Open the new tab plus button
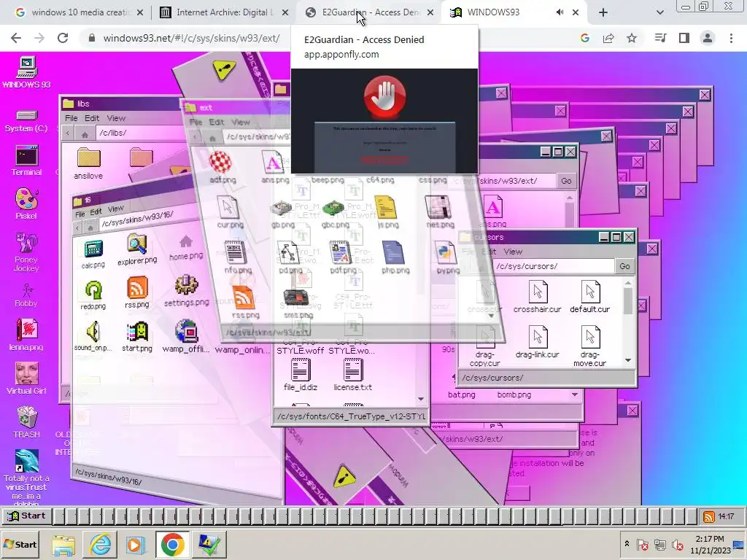Screen dimensions: 747x560 603,12
